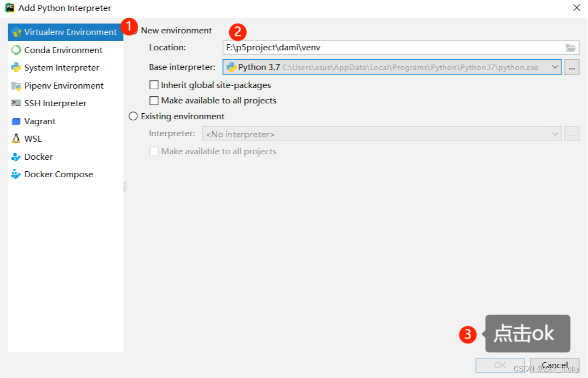Select Docker label in sidebar
This screenshot has width=588, height=378.
point(38,157)
